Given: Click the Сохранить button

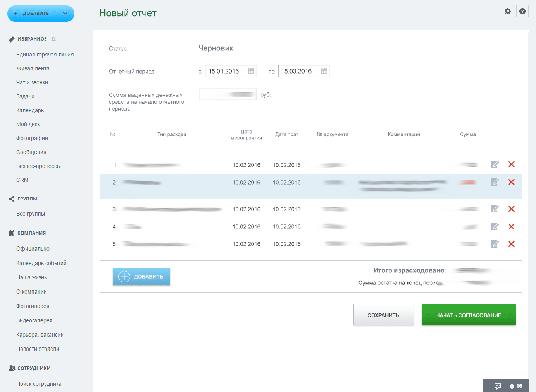Looking at the screenshot, I should coord(384,315).
